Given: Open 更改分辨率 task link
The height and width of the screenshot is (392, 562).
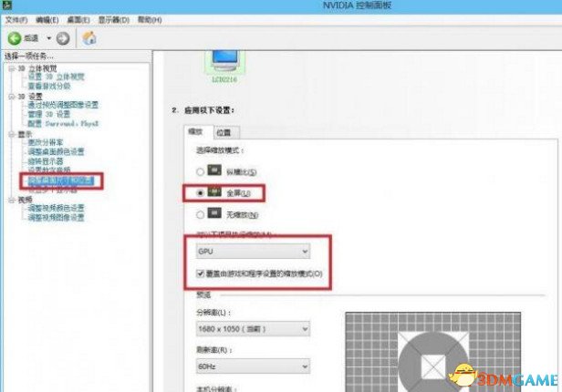Looking at the screenshot, I should pyautogui.click(x=46, y=142).
